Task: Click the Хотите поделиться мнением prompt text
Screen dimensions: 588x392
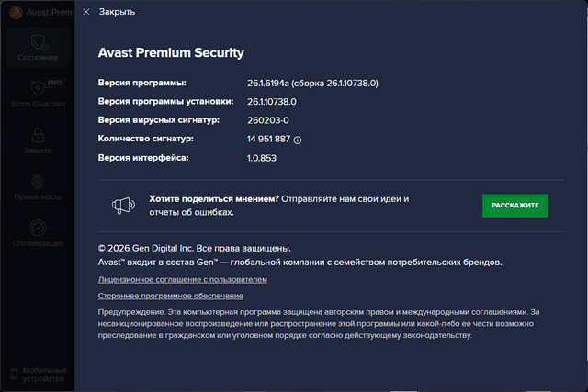Action: (206, 198)
